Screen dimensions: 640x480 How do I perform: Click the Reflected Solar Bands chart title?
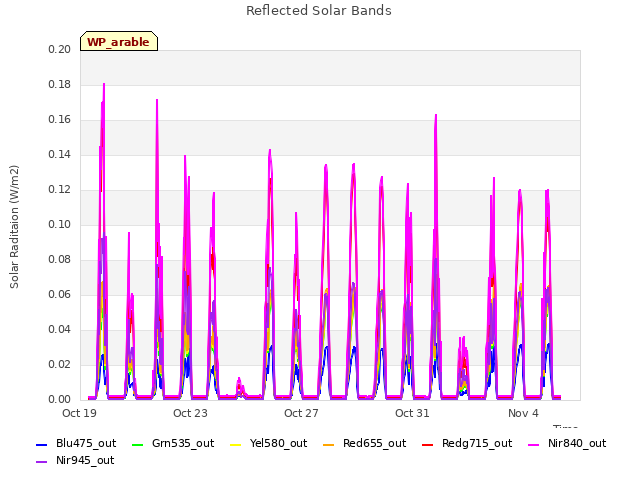319,10
